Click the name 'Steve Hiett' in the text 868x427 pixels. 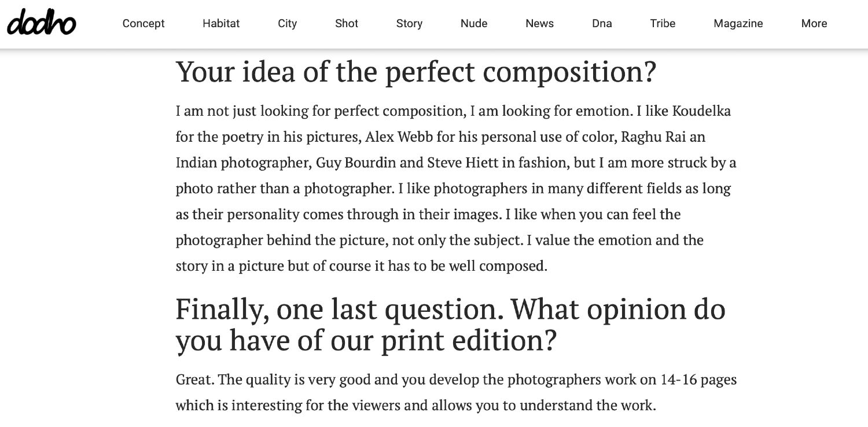pyautogui.click(x=462, y=163)
